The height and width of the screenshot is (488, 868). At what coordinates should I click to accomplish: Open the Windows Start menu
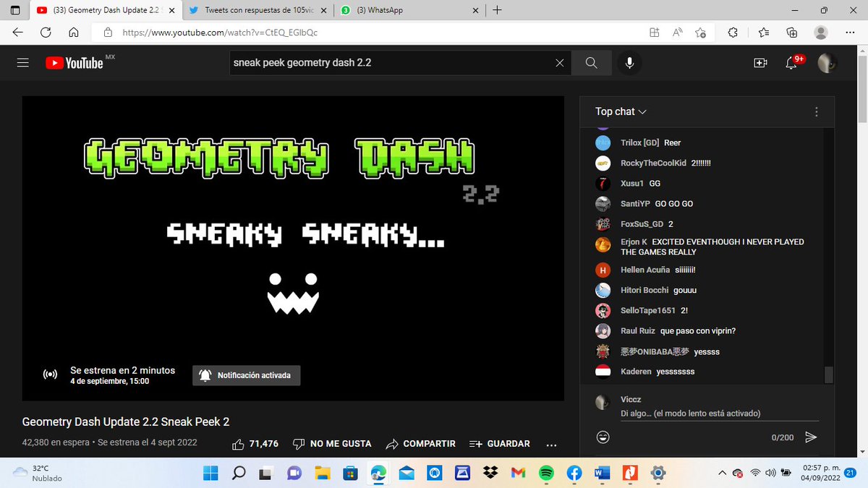point(210,474)
